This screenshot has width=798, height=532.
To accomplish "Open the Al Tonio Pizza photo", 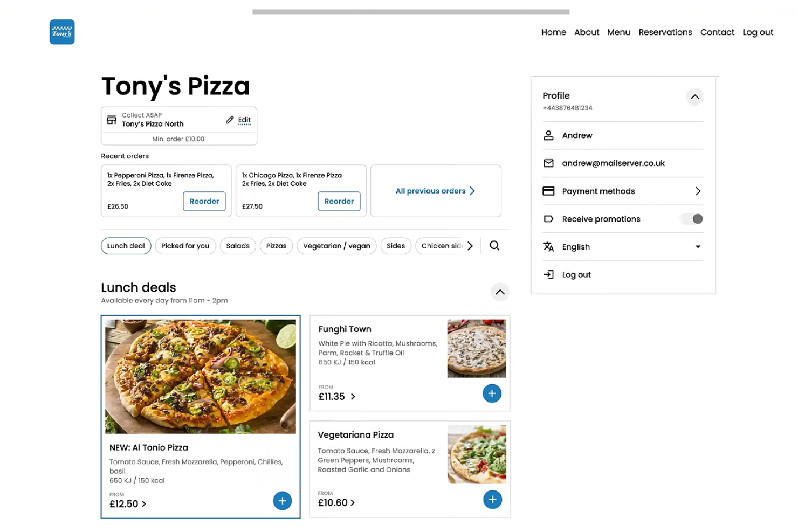I will pyautogui.click(x=201, y=376).
